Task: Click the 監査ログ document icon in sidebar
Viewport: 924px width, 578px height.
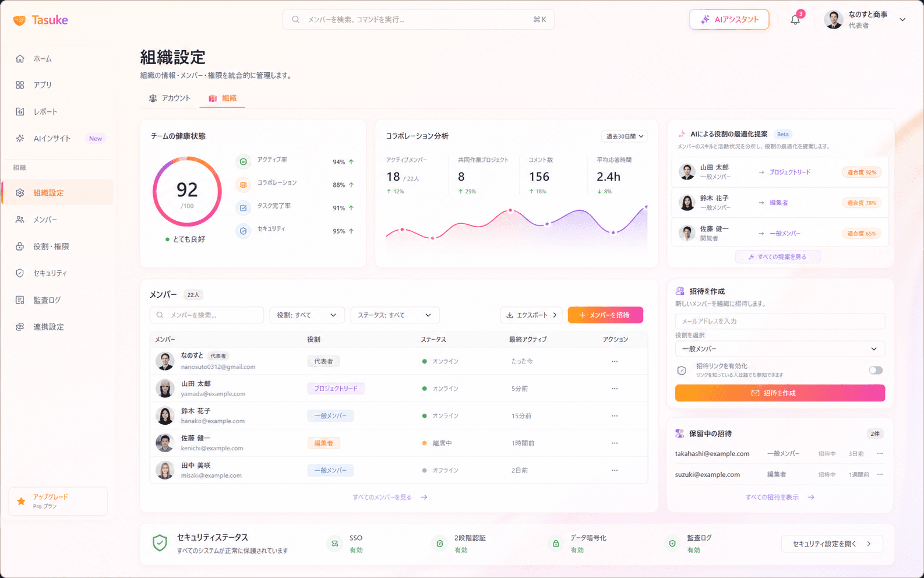Action: (x=20, y=300)
